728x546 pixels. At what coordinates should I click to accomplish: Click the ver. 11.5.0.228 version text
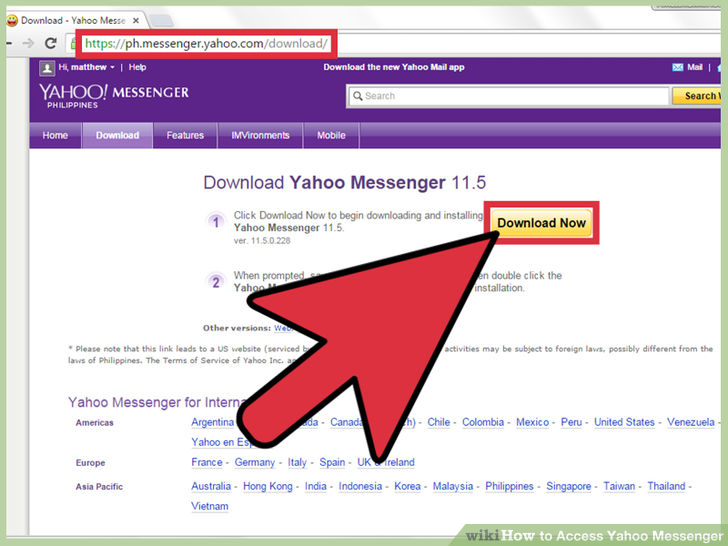(x=262, y=241)
